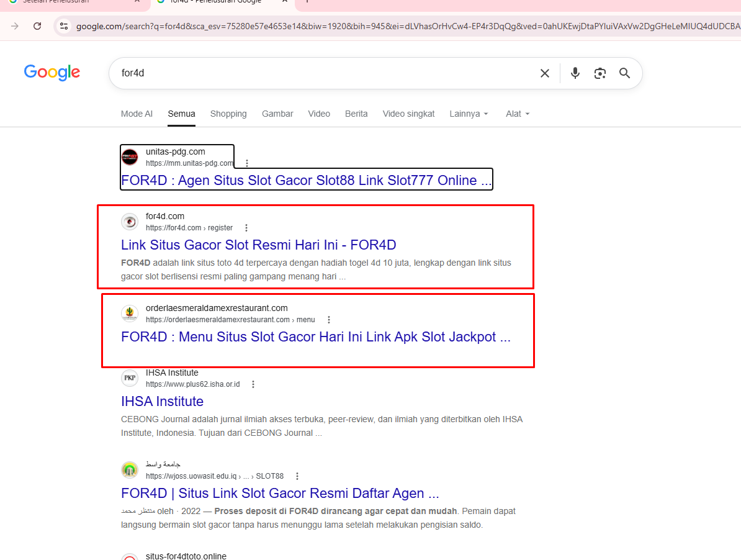The width and height of the screenshot is (741, 560).
Task: Switch to the Video tab
Action: point(319,114)
